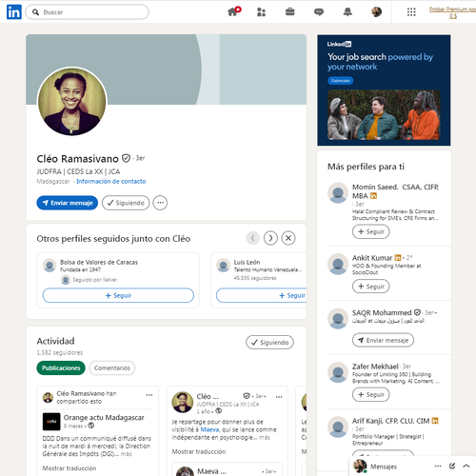Open Mensajes panel options ellipsis
This screenshot has width=476, height=476.
(438, 466)
